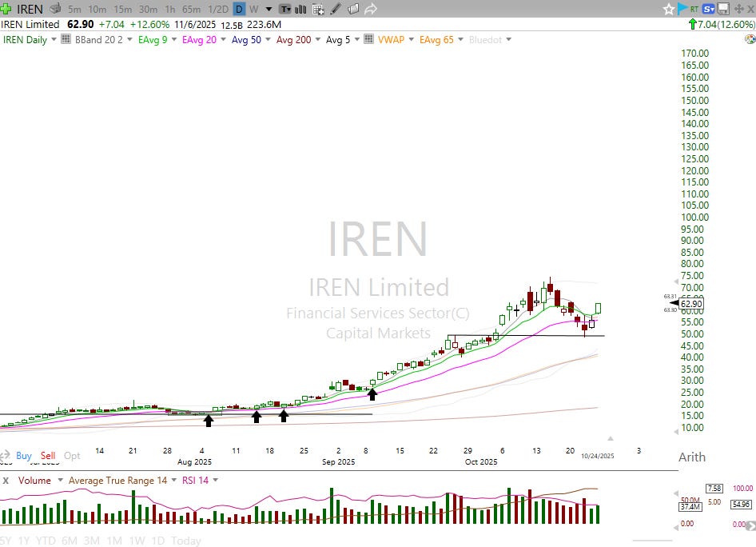Select the 1h timeframe
This screenshot has height=547, width=756.
(169, 9)
